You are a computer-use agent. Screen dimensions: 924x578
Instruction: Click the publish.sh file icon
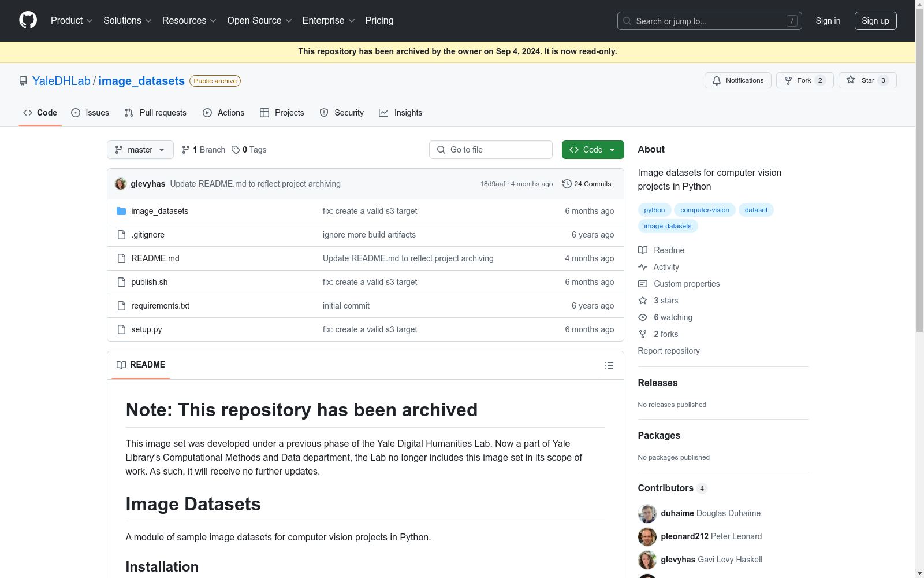tap(121, 282)
